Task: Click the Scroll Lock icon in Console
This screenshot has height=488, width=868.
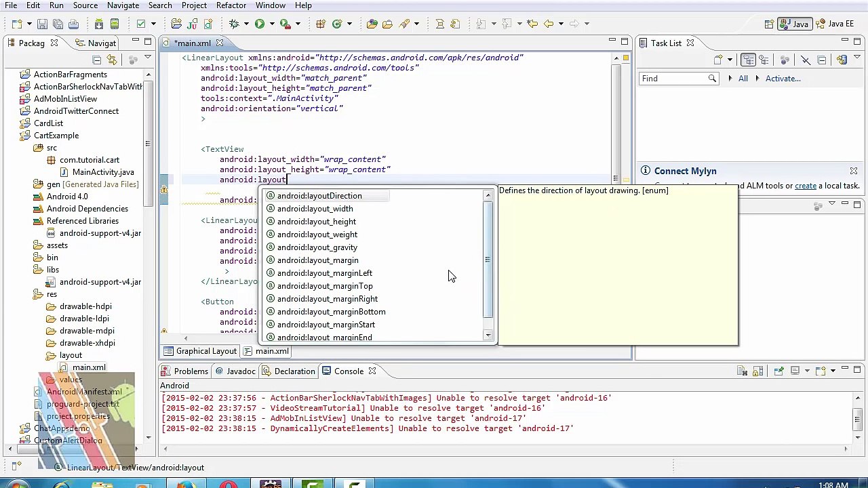Action: click(x=758, y=371)
